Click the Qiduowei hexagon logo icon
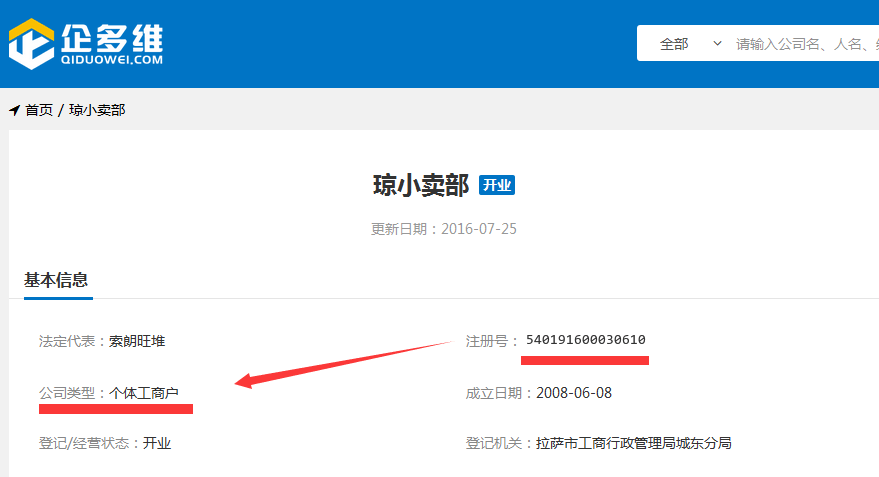This screenshot has width=879, height=477. pyautogui.click(x=31, y=44)
